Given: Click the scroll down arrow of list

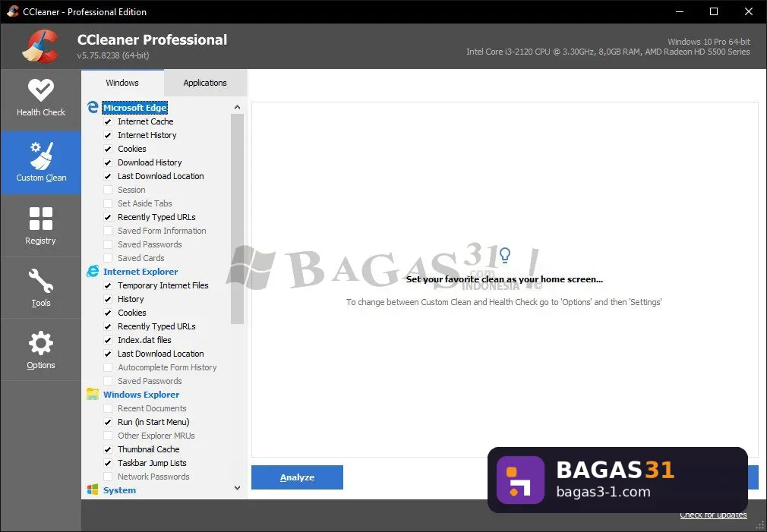Looking at the screenshot, I should point(237,487).
